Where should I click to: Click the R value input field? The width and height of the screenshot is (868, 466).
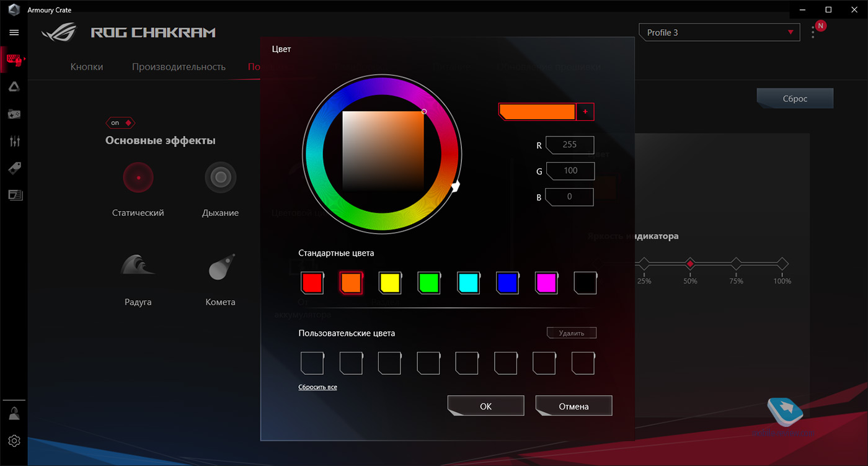pos(569,145)
